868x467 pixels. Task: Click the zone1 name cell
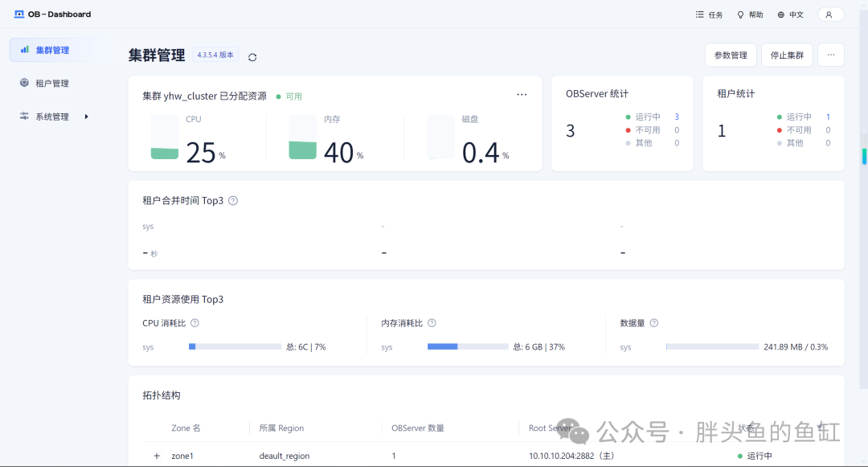tap(182, 456)
